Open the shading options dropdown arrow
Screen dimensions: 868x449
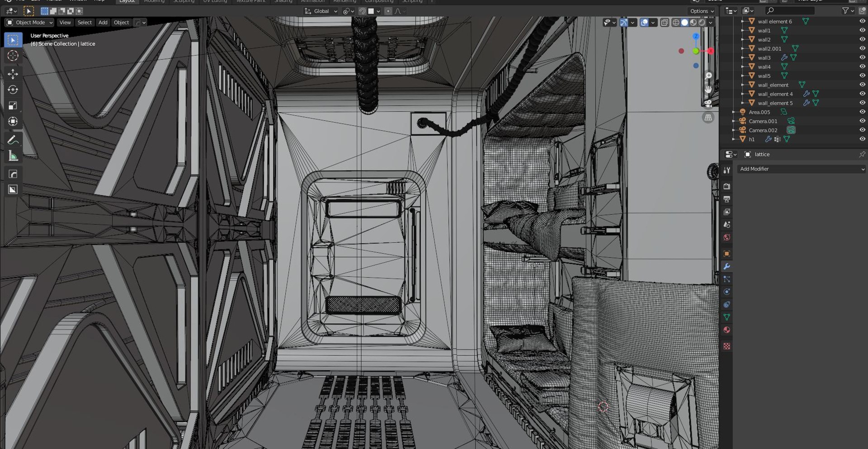point(711,23)
